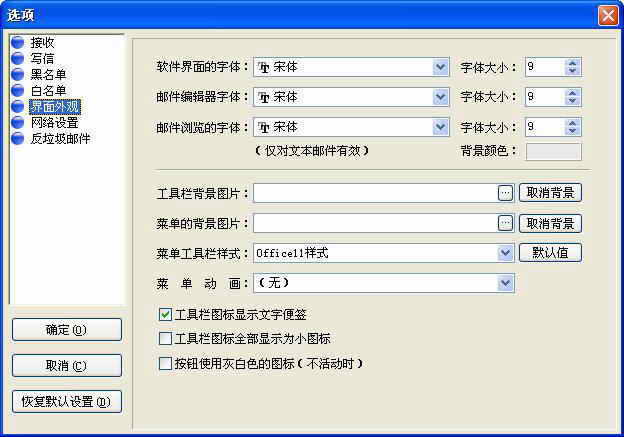Click the 恢复默认设置 button

67,401
